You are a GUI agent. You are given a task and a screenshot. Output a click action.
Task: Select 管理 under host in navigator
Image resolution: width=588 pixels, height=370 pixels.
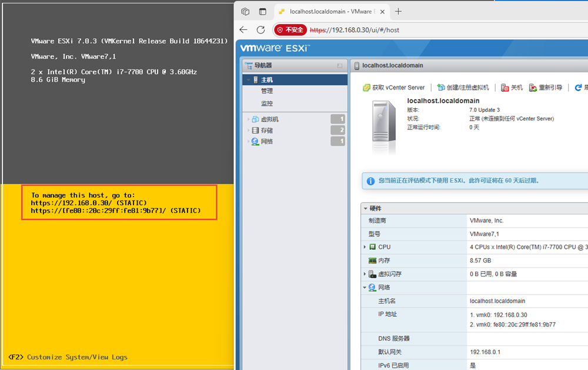267,91
